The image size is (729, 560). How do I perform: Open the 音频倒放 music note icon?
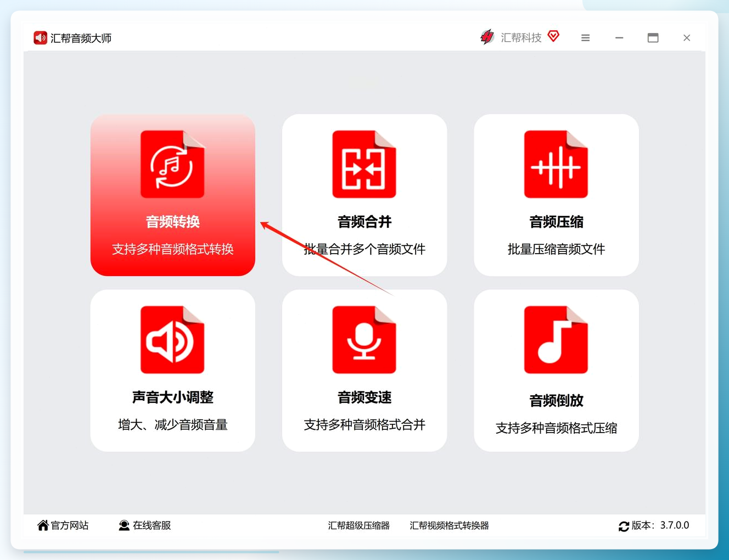(x=556, y=340)
